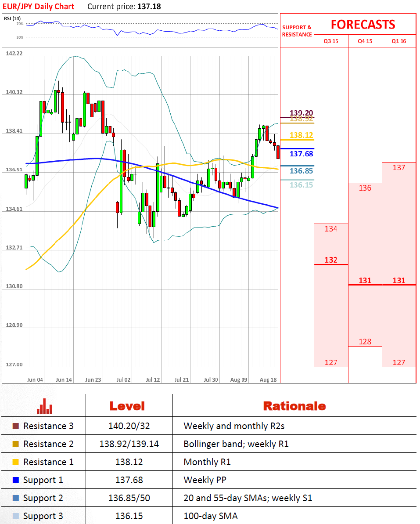Click the 127 forecast value in Q1 16
Image resolution: width=420 pixels, height=524 pixels.
pos(399,362)
